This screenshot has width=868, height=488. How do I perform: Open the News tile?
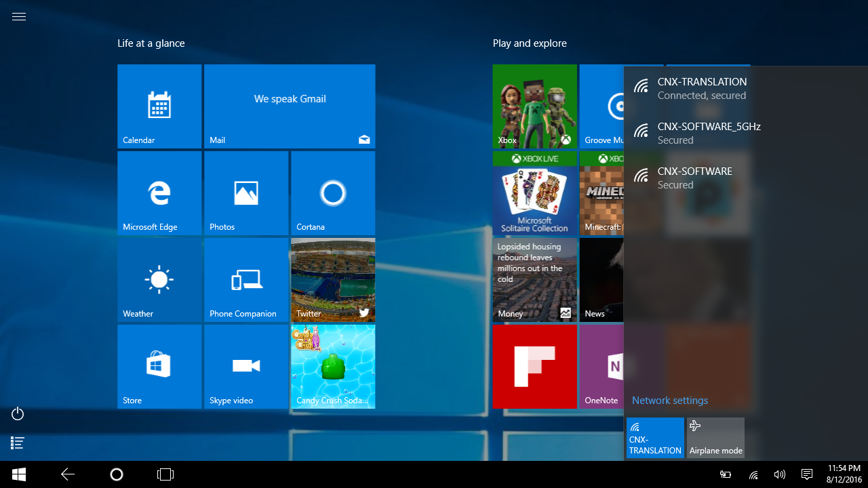pyautogui.click(x=601, y=280)
